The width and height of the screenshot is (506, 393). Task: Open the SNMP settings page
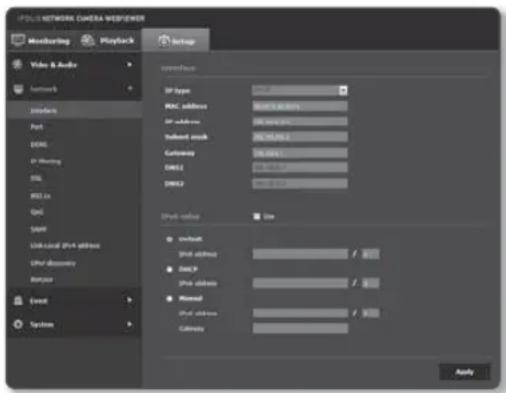38,229
